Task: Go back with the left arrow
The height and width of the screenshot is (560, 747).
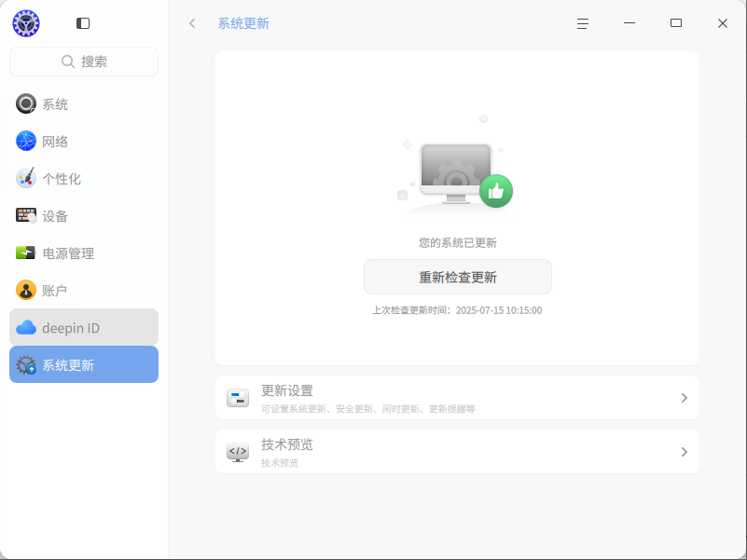Action: coord(192,23)
